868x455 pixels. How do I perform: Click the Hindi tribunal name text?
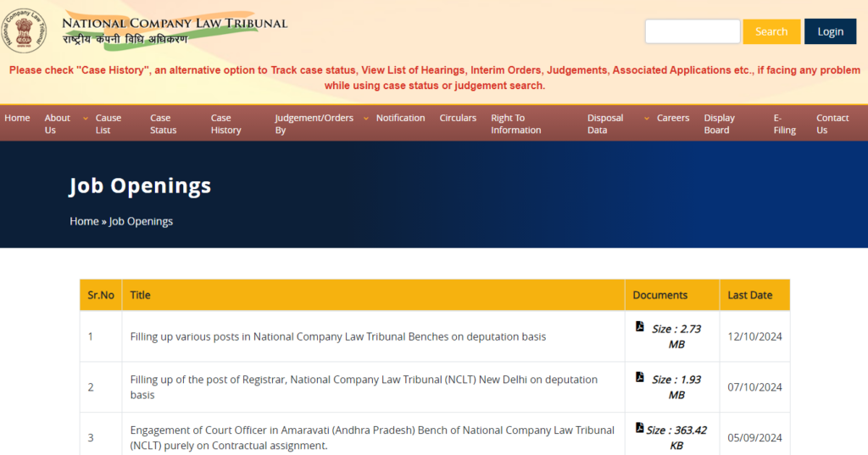pos(125,40)
